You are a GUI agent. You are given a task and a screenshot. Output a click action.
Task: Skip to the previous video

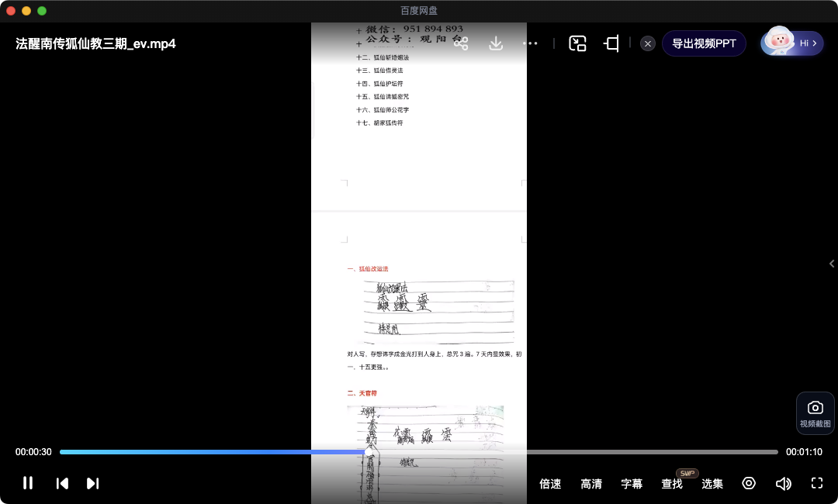click(62, 483)
